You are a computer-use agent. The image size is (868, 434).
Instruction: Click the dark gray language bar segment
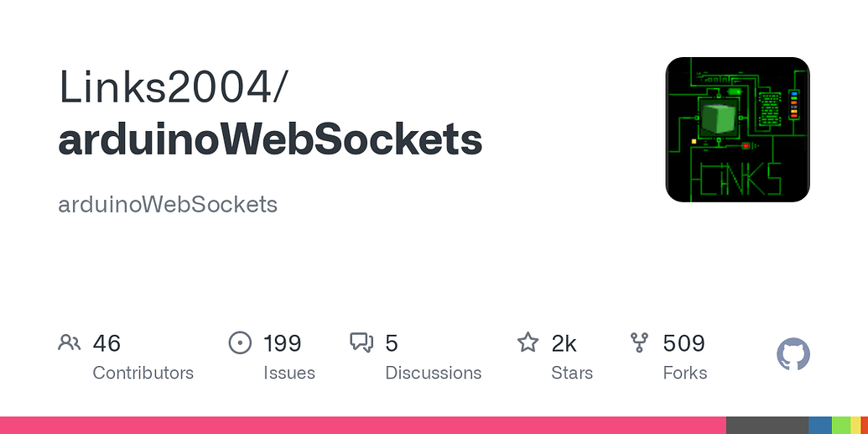tap(767, 425)
